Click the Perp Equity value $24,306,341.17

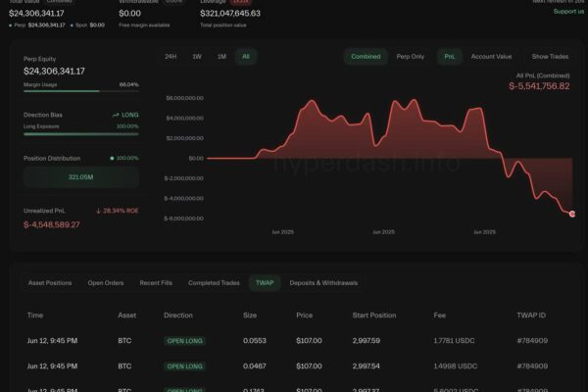[x=54, y=72]
